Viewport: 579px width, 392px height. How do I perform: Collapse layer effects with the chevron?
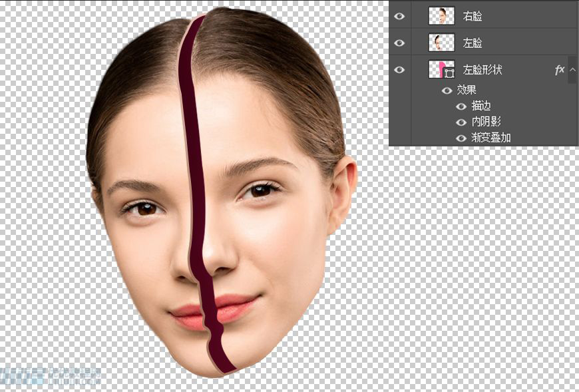(571, 69)
